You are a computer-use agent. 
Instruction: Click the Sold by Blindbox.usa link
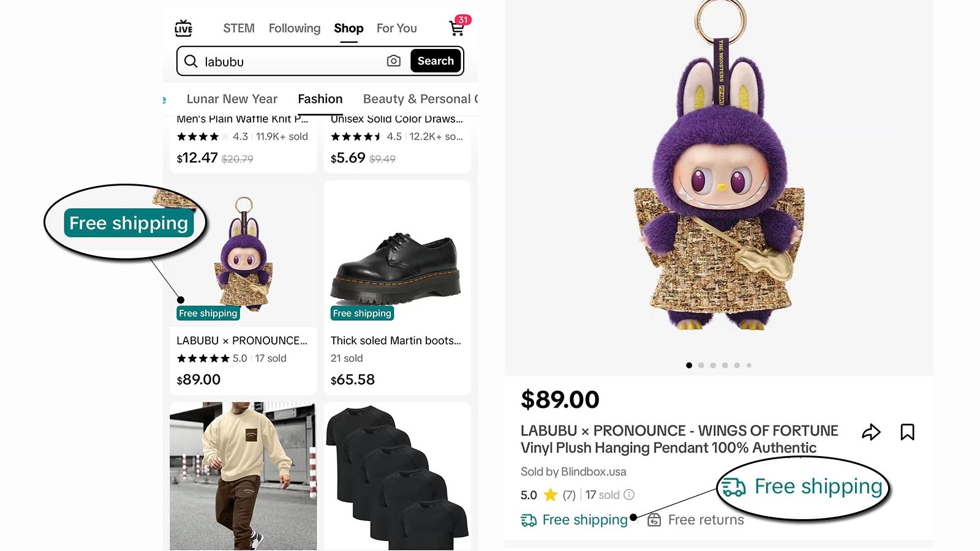pos(573,471)
